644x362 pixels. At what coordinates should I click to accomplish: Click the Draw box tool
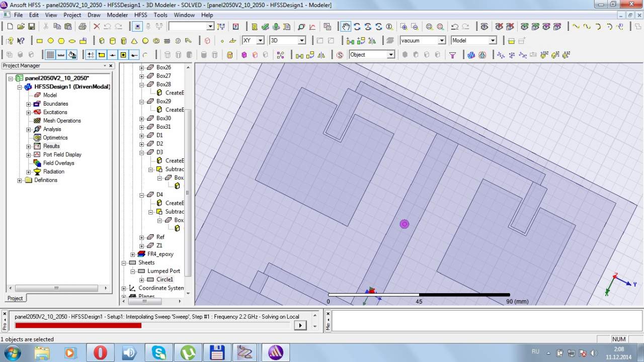pos(102,41)
